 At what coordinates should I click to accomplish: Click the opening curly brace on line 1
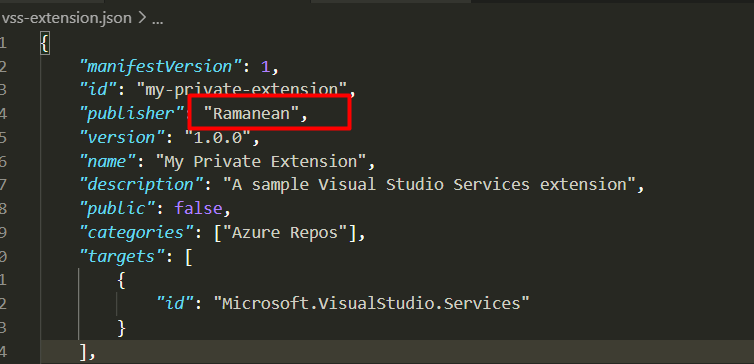(x=45, y=44)
